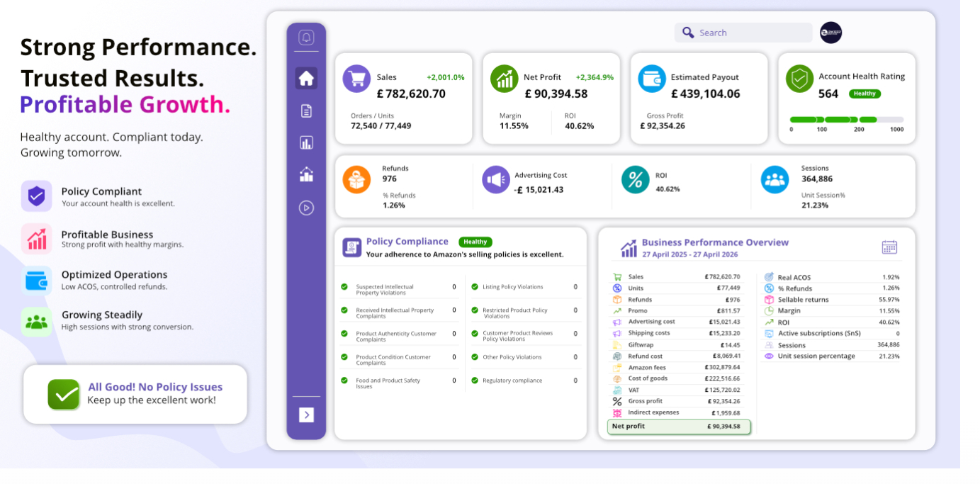
Task: Click the Indirect expenses row label
Action: pos(653,412)
